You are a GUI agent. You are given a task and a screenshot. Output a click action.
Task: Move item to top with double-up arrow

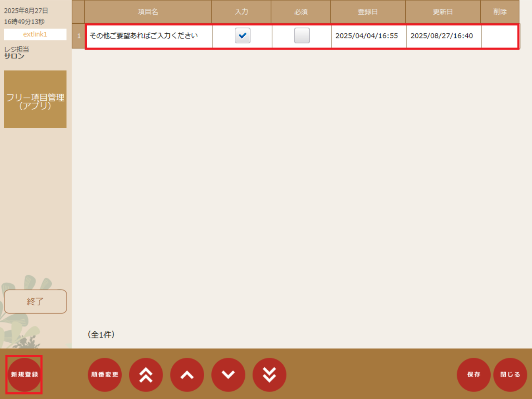(x=146, y=374)
